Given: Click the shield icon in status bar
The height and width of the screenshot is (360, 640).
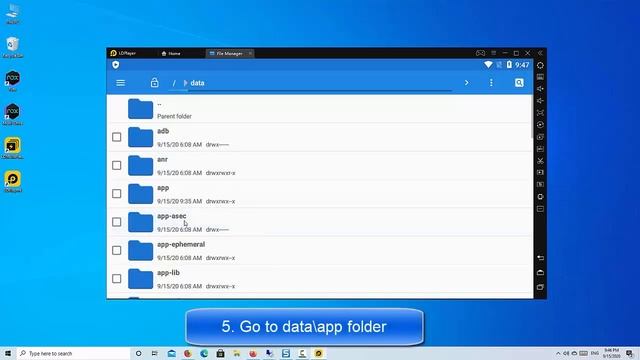Looking at the screenshot, I should [x=116, y=65].
